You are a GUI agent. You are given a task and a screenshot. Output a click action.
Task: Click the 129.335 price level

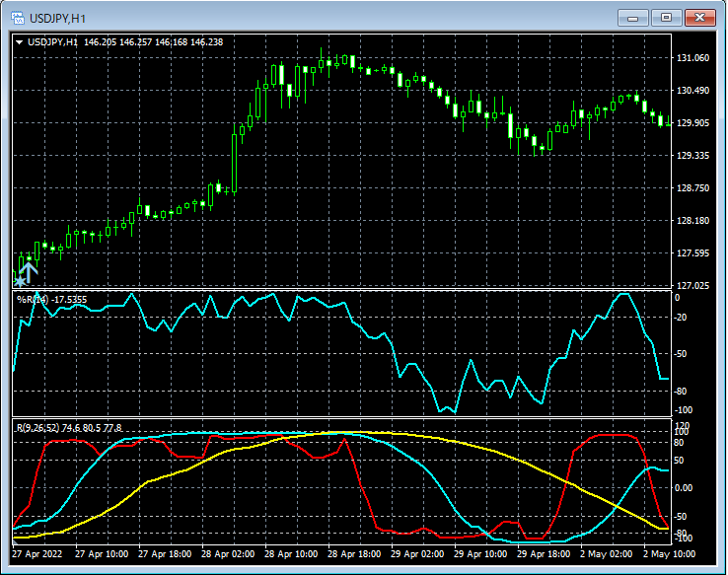coord(692,156)
